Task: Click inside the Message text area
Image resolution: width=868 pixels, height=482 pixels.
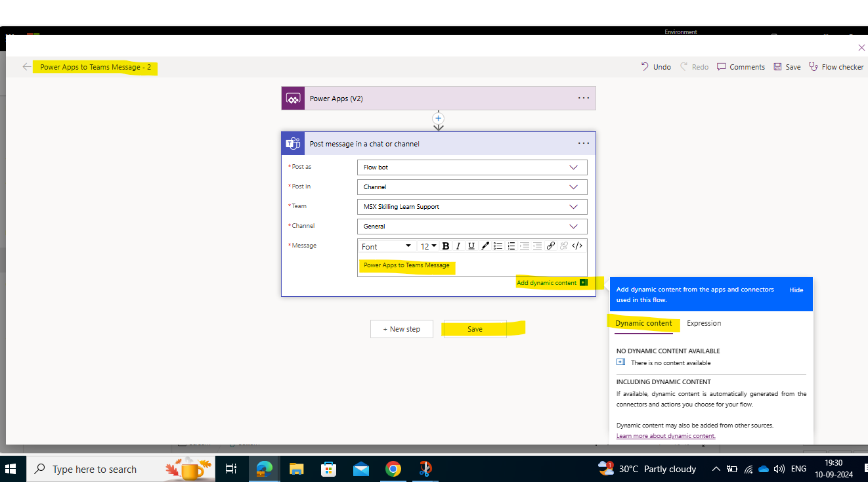Action: coord(472,265)
